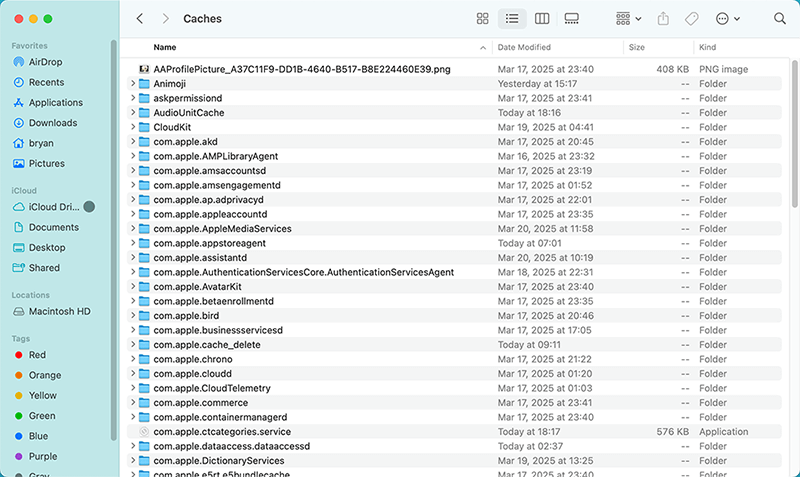The image size is (800, 477).
Task: Switch to column view
Action: [x=542, y=19]
